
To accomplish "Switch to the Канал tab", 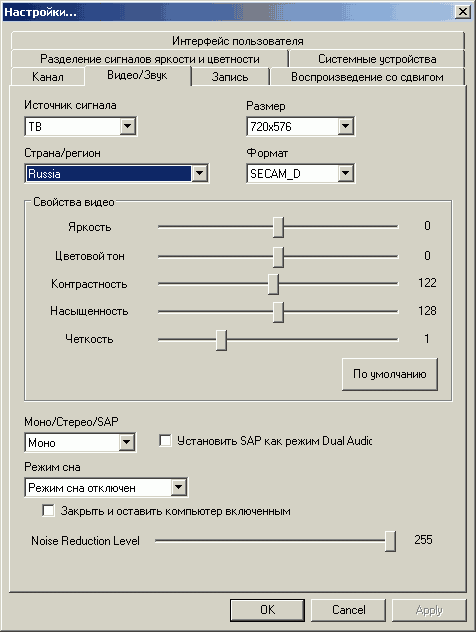I will point(48,77).
